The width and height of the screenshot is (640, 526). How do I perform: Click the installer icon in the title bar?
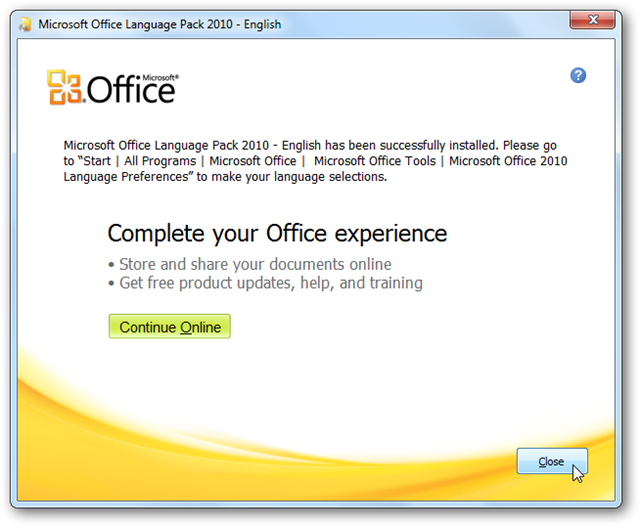25,24
